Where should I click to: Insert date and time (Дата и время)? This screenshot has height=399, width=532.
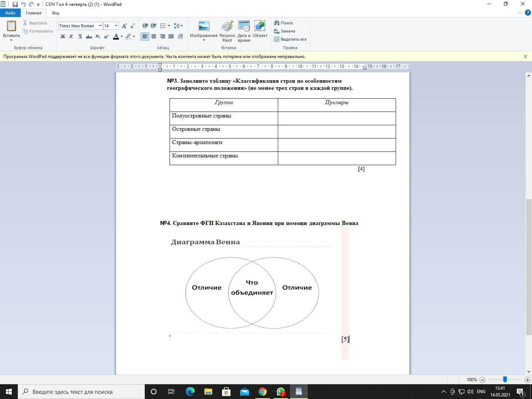pos(244,31)
